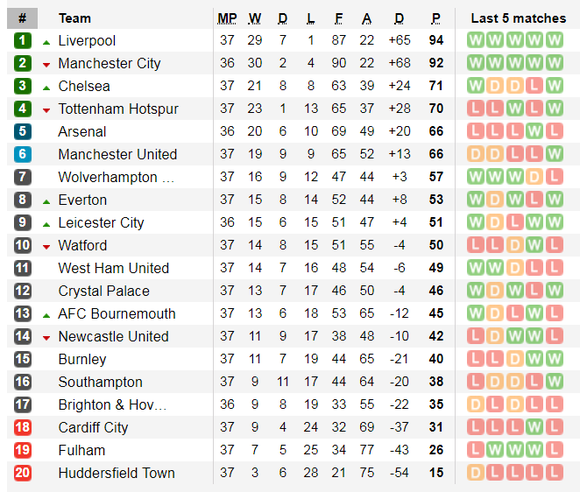
Task: Click Liverpool's green position 1 badge
Action: (x=22, y=40)
